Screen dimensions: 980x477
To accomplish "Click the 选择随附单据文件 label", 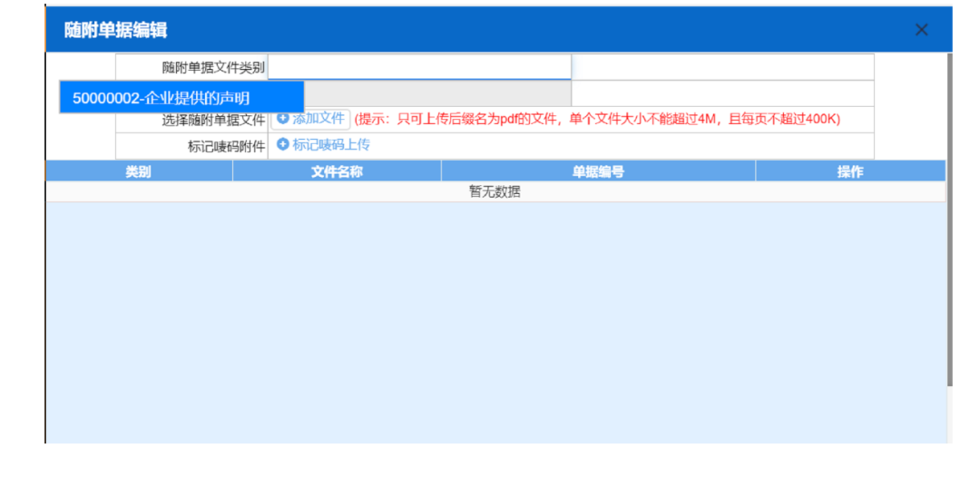I will 213,120.
